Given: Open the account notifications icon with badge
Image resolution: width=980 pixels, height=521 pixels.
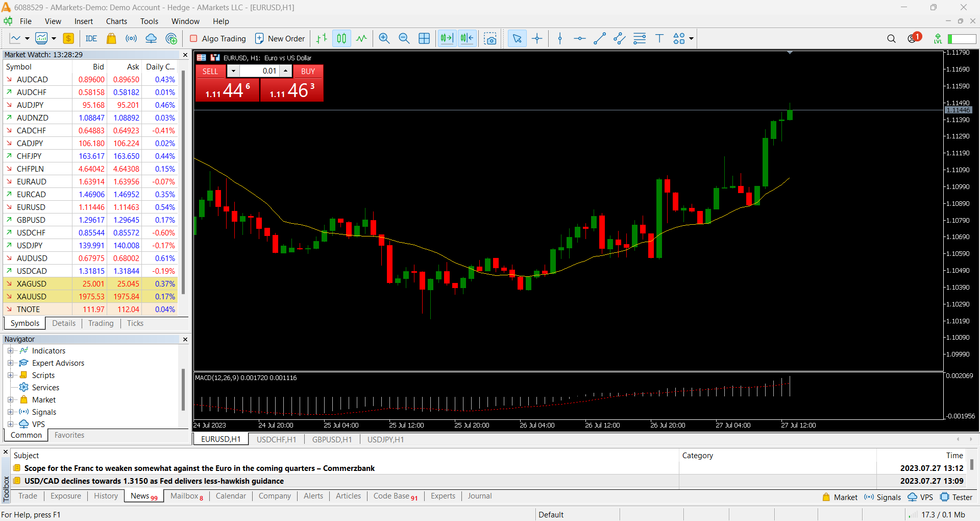Looking at the screenshot, I should (914, 38).
